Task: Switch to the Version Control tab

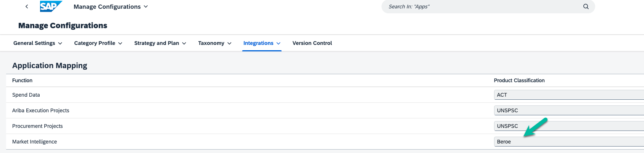Action: click(x=312, y=43)
